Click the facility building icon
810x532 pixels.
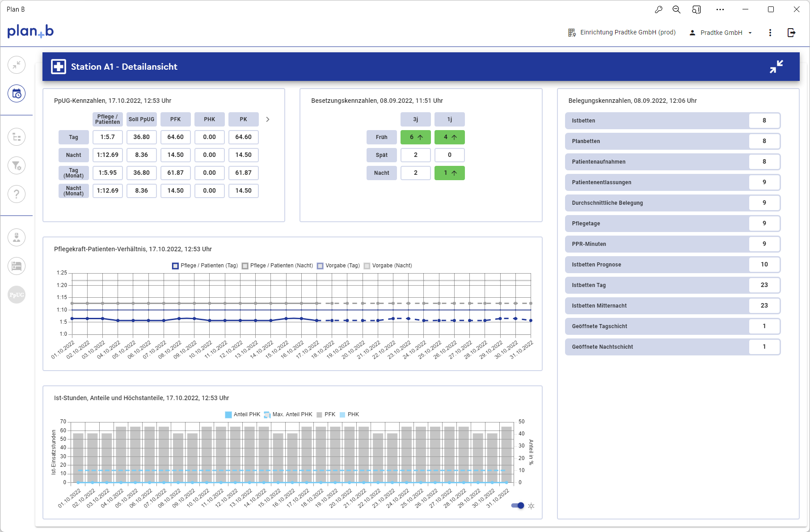[x=572, y=33]
